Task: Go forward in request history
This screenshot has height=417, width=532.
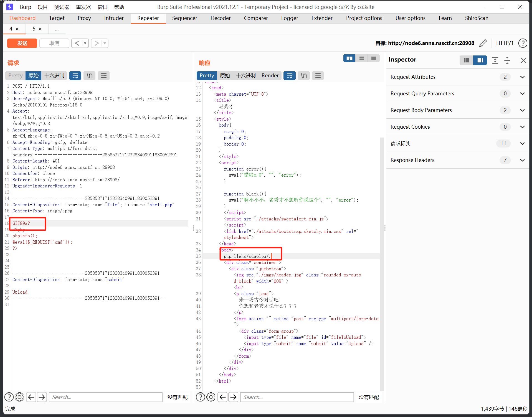Action: (x=97, y=43)
